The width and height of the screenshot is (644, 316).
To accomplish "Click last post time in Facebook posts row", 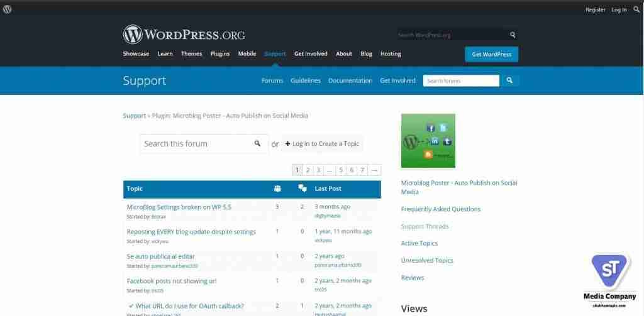I will (343, 280).
